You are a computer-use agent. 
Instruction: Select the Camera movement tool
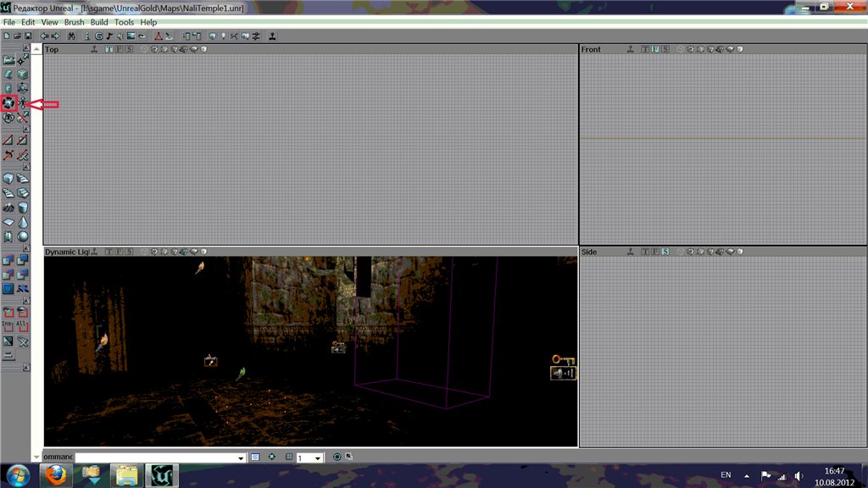[8, 60]
